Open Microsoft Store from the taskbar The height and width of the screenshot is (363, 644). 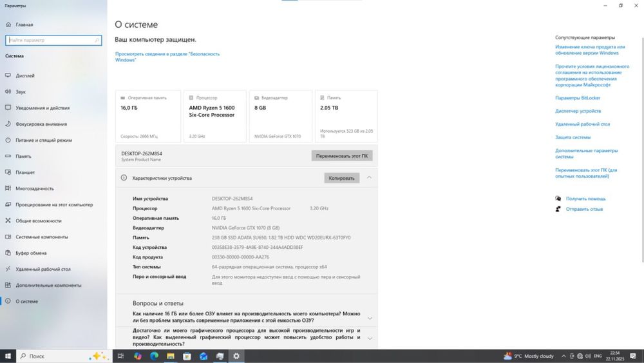pos(187,356)
